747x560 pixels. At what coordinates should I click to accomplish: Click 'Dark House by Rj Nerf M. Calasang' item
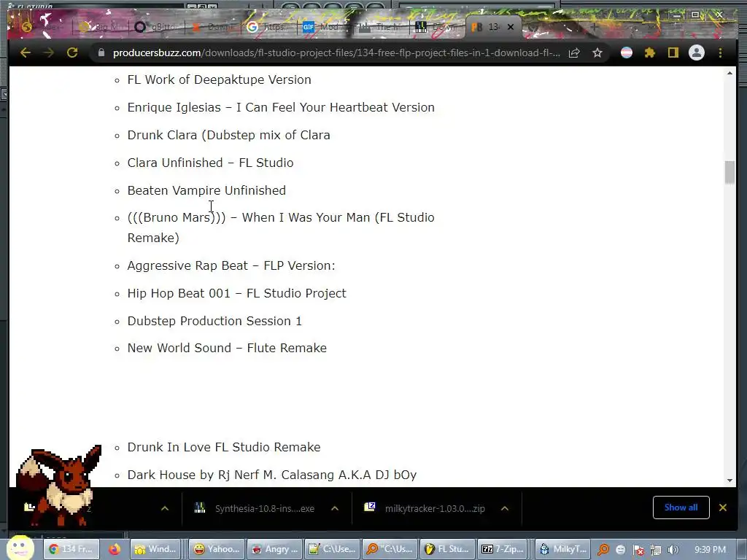point(271,475)
